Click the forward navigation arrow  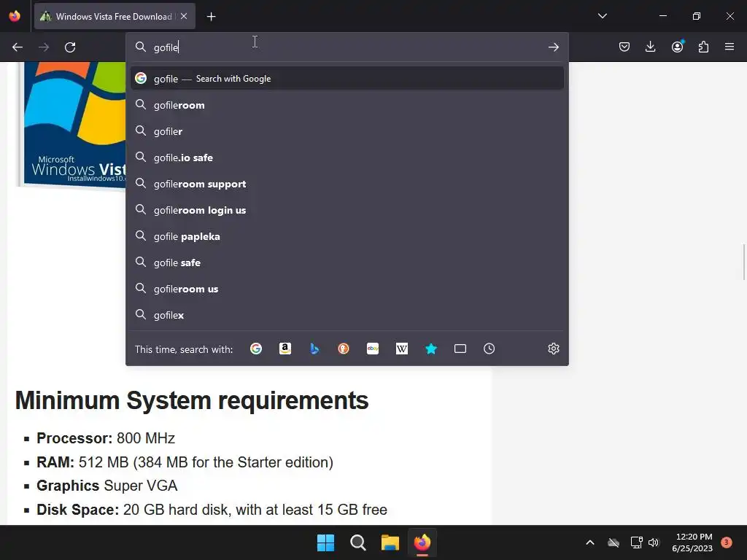[x=44, y=47]
